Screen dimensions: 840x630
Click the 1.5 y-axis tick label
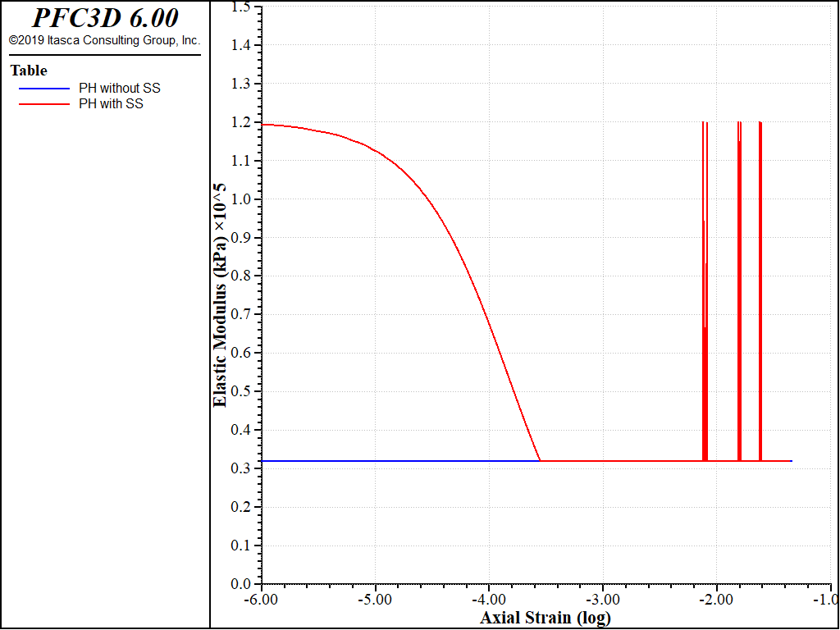[240, 7]
